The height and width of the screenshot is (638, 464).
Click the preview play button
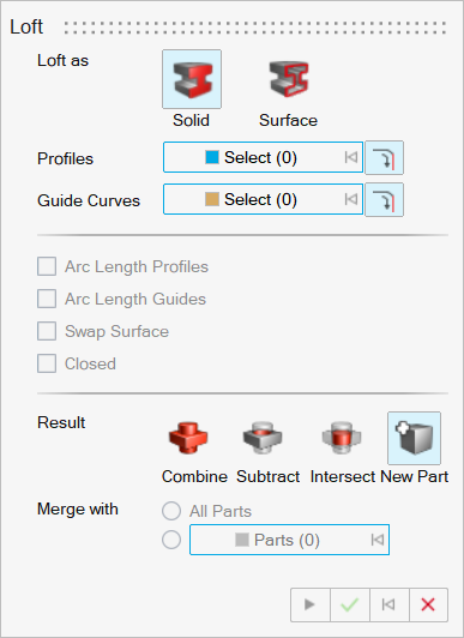pos(310,605)
